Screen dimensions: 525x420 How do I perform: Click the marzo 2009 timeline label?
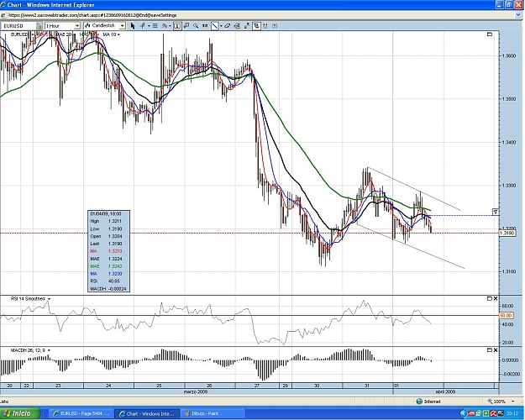pos(196,391)
